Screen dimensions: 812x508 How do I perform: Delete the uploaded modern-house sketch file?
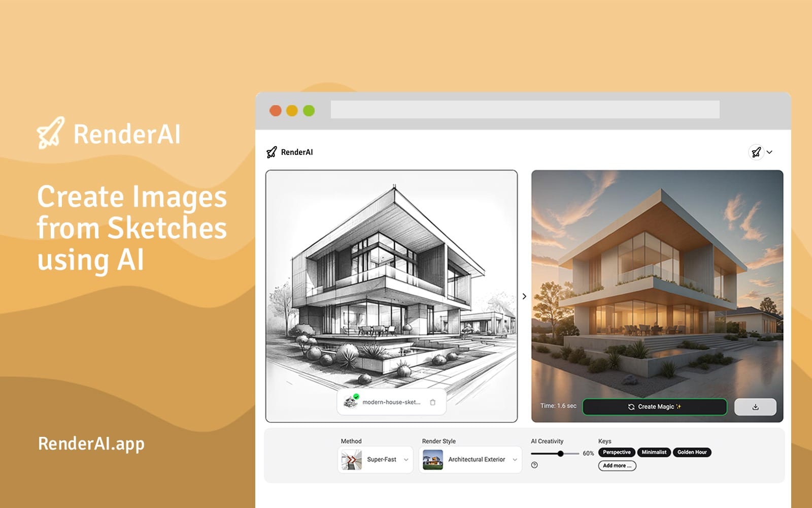point(432,402)
